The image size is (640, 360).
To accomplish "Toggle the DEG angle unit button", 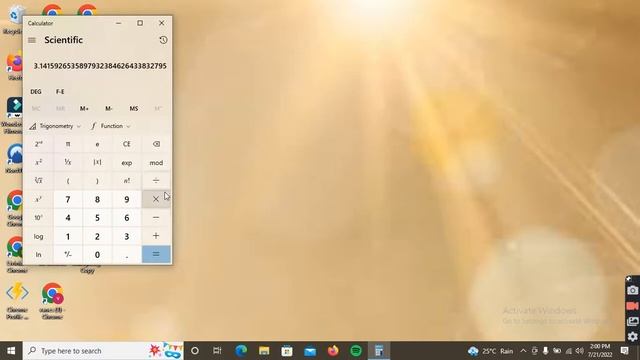I will coord(36,91).
